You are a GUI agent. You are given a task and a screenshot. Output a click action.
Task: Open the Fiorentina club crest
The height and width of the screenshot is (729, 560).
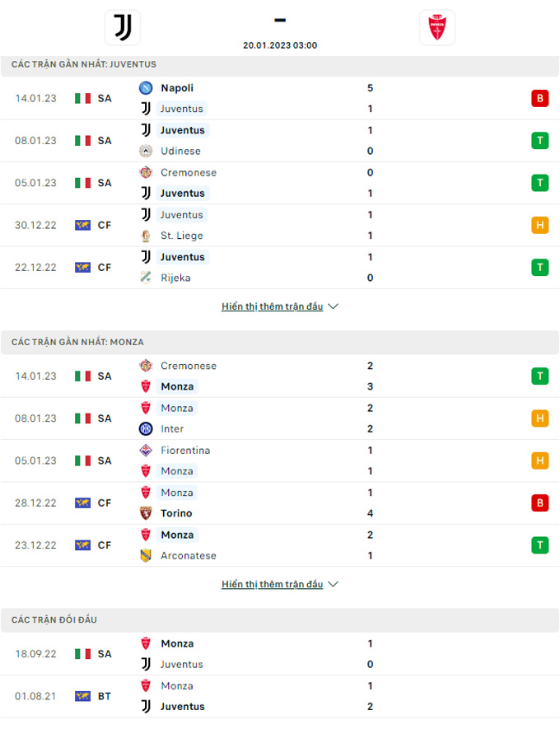pos(146,450)
